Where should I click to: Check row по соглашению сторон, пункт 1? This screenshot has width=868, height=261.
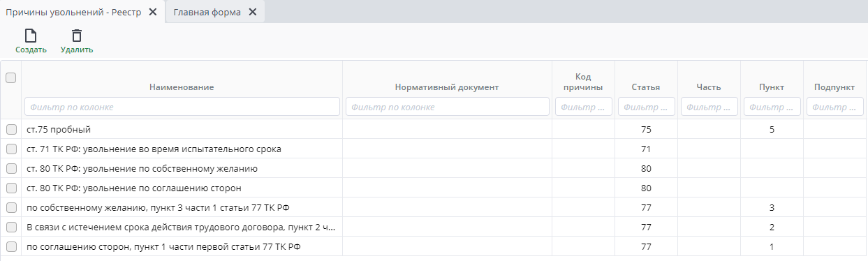pos(11,246)
